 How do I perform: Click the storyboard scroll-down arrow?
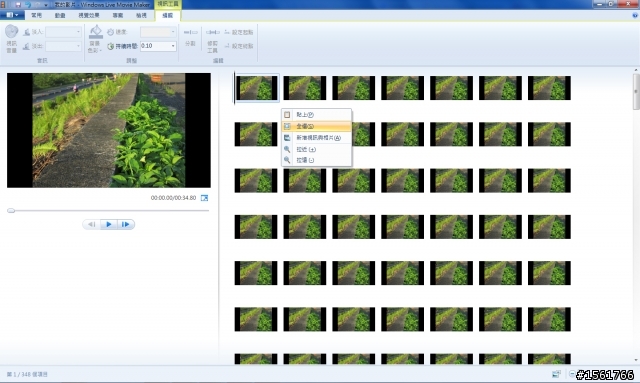[x=636, y=360]
